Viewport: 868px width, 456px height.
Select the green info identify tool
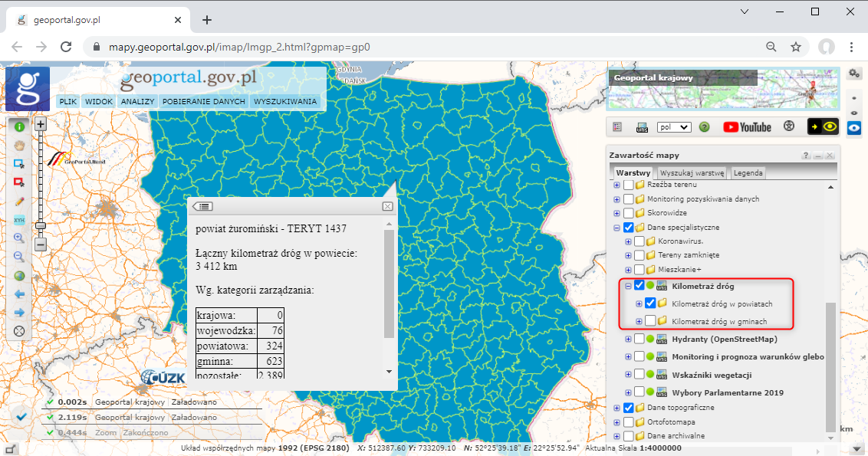click(19, 126)
